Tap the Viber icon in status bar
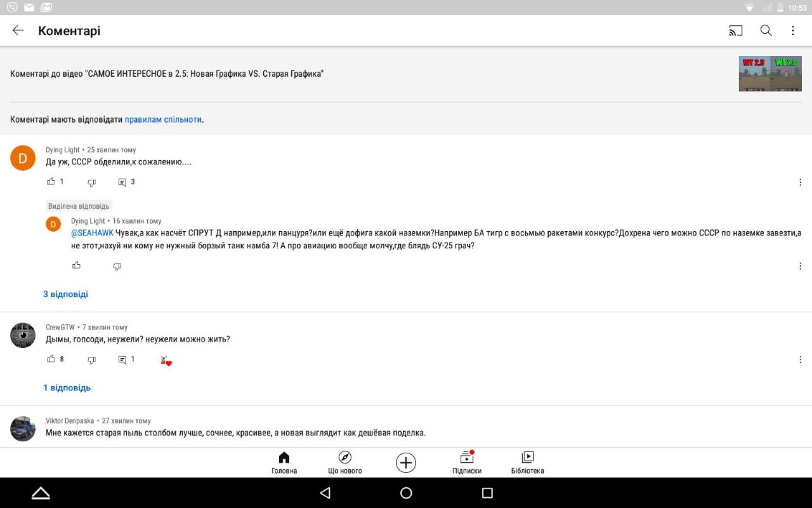This screenshot has height=508, width=812. (x=12, y=8)
